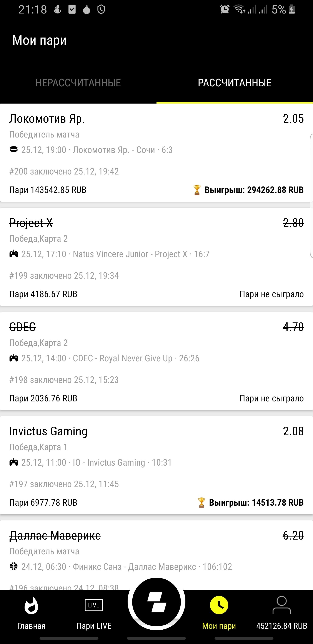Tap the trophy icon beside 294262.88 RUB

pos(197,190)
